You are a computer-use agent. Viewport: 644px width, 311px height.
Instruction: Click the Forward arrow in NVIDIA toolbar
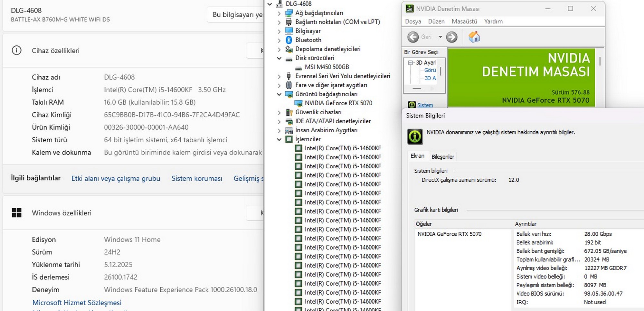click(x=451, y=37)
